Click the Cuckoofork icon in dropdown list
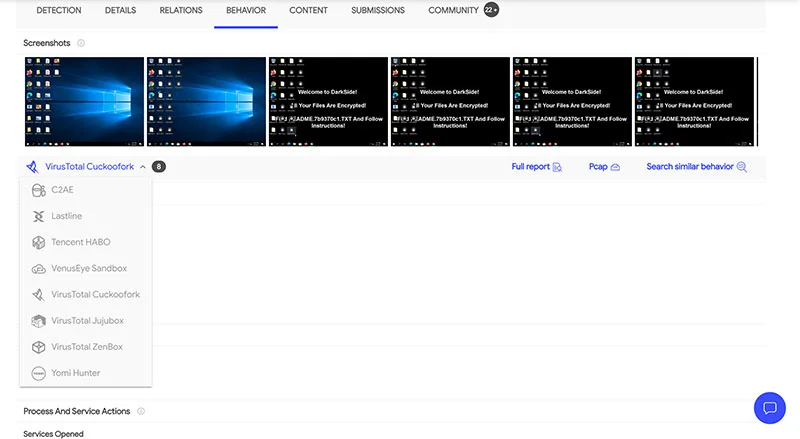800x439 pixels. (39, 295)
